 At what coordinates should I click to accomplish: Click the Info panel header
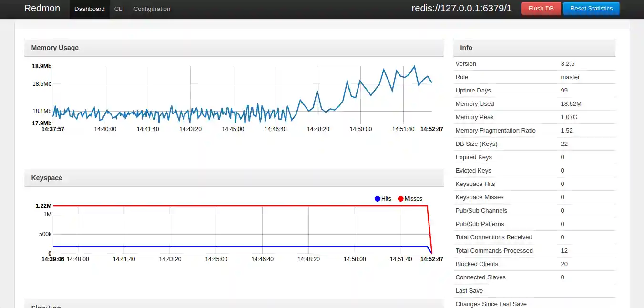[x=466, y=48]
